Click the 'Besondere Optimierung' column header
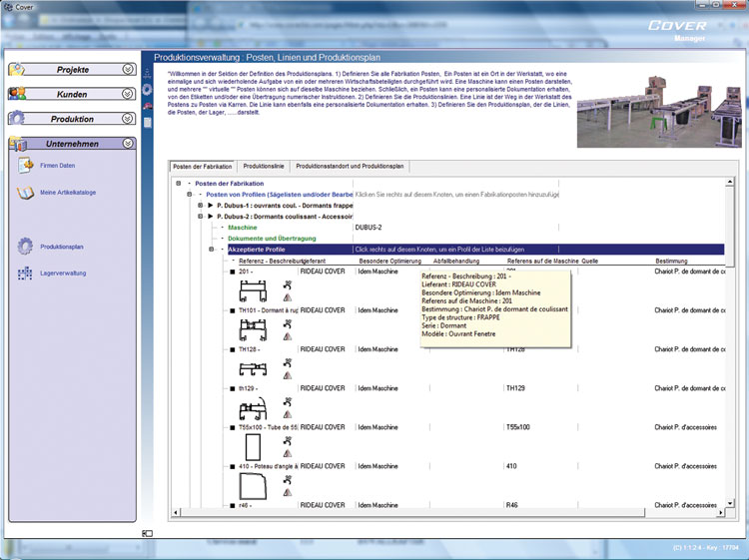This screenshot has width=749, height=560. click(x=390, y=262)
